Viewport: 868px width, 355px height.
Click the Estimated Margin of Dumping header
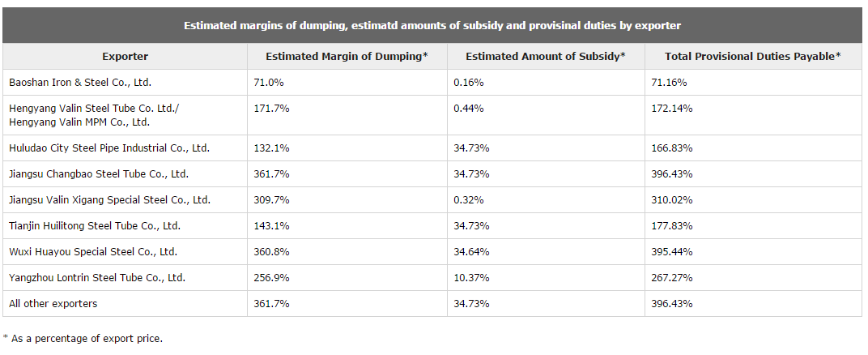[347, 56]
